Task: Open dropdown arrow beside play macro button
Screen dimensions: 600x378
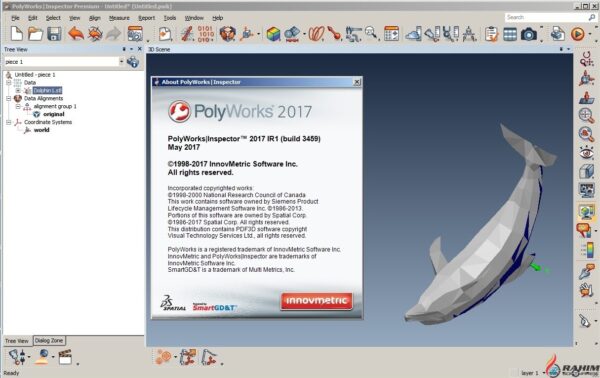Action: point(590,34)
